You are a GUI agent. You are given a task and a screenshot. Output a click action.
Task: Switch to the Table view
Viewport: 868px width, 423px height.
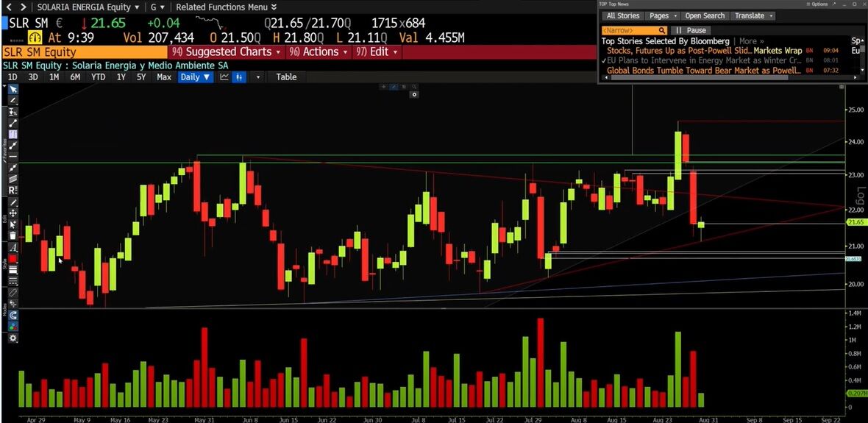click(x=286, y=77)
